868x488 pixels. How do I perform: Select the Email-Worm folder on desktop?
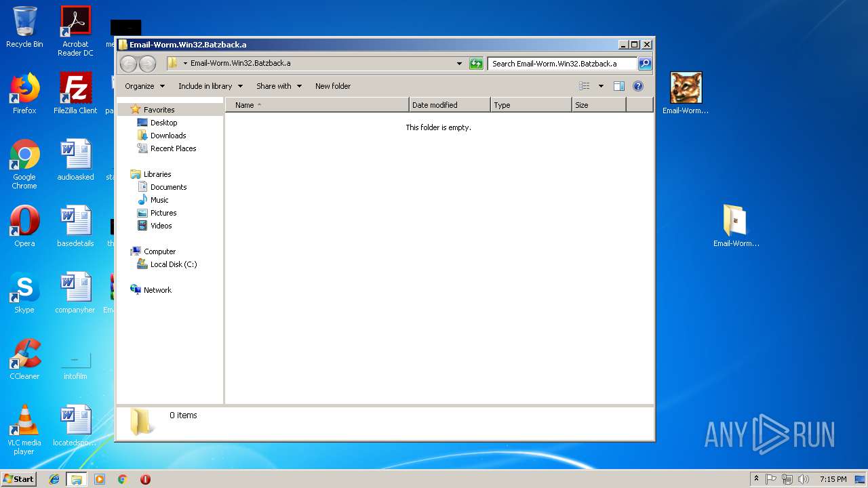(x=736, y=226)
